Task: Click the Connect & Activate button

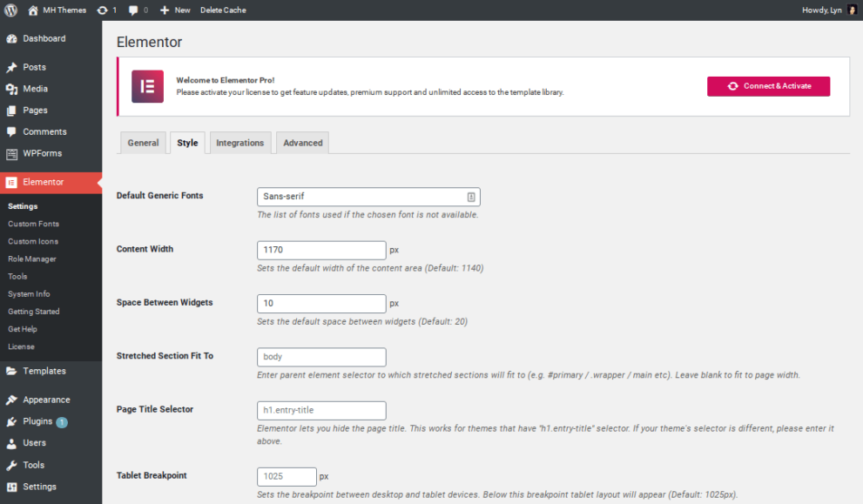Action: pos(768,86)
